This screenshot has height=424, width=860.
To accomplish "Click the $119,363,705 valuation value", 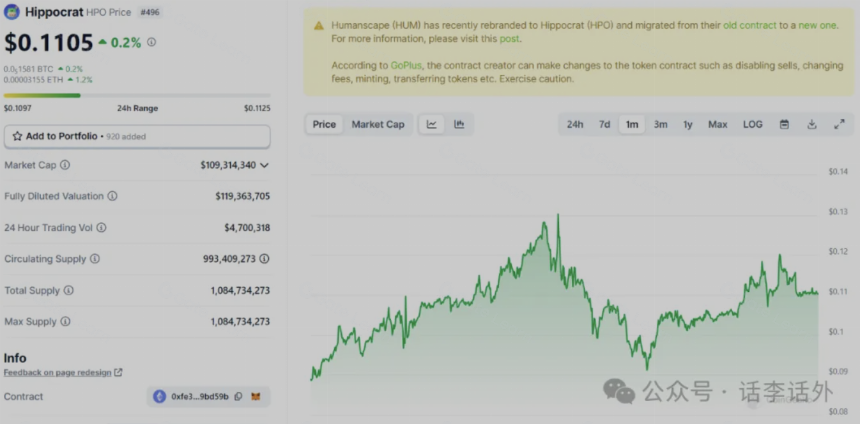I will 242,196.
